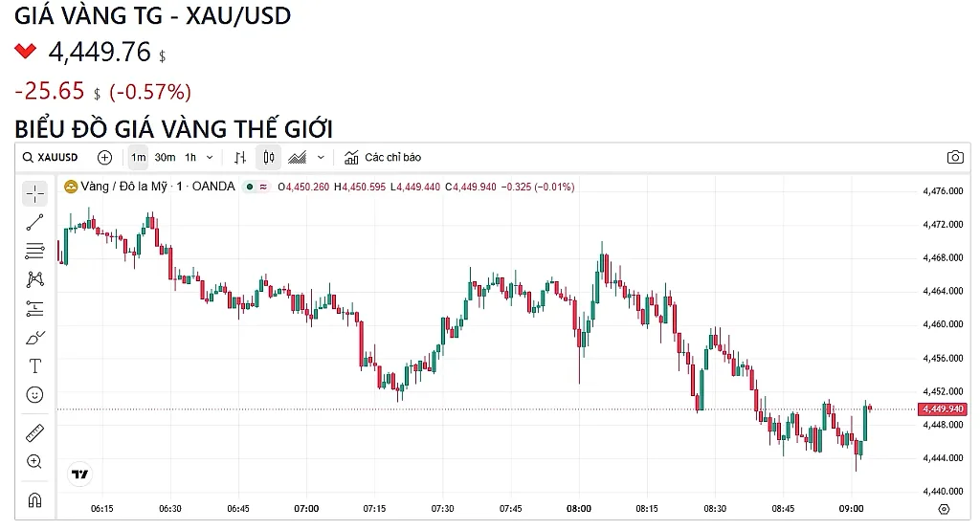Select the text annotation tool
This screenshot has height=530, width=980.
pyautogui.click(x=35, y=366)
